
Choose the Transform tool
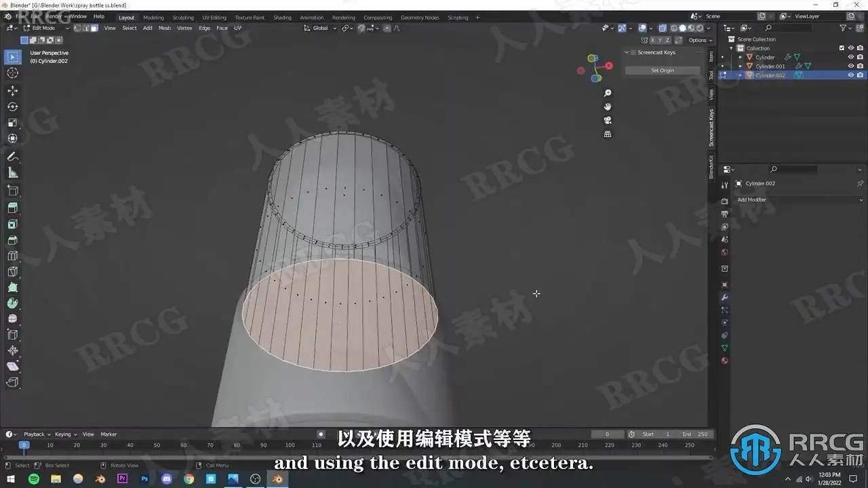click(x=12, y=138)
